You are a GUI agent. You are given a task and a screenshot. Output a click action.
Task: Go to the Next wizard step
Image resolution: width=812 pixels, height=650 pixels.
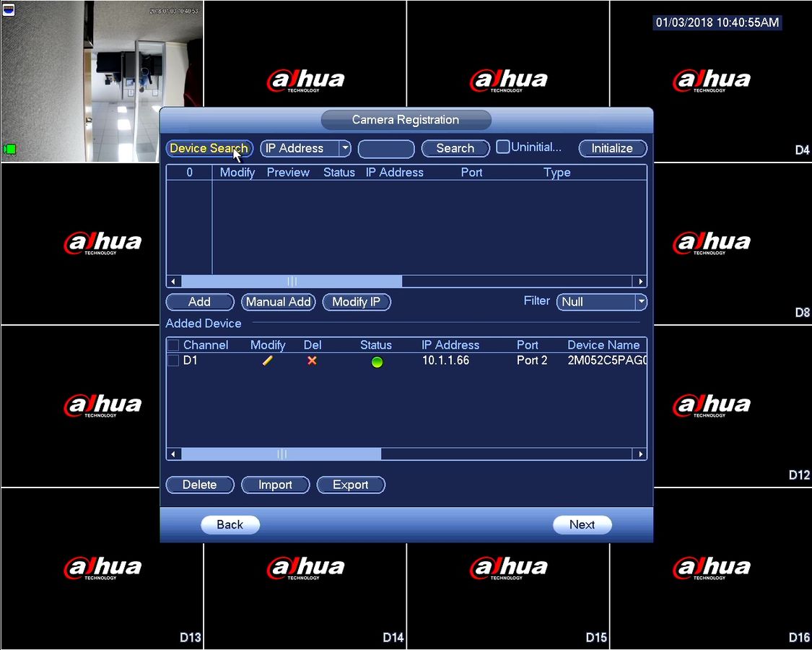tap(582, 524)
